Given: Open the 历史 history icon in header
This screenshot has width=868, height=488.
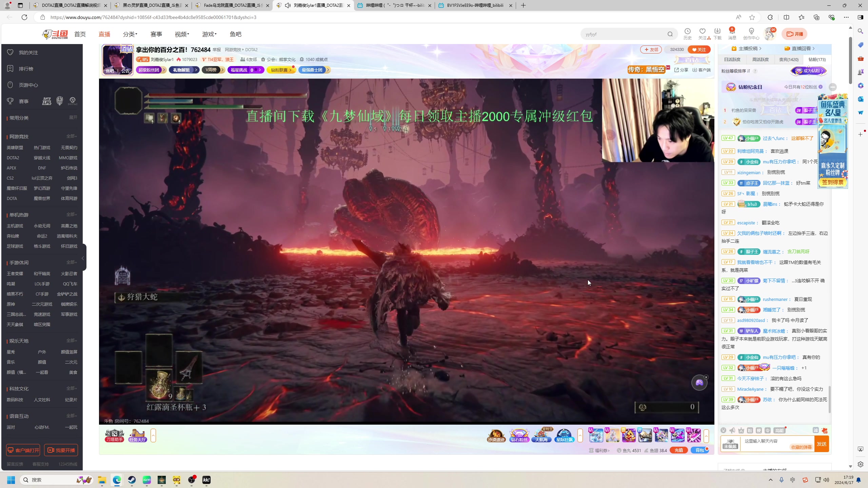Looking at the screenshot, I should coord(687,31).
